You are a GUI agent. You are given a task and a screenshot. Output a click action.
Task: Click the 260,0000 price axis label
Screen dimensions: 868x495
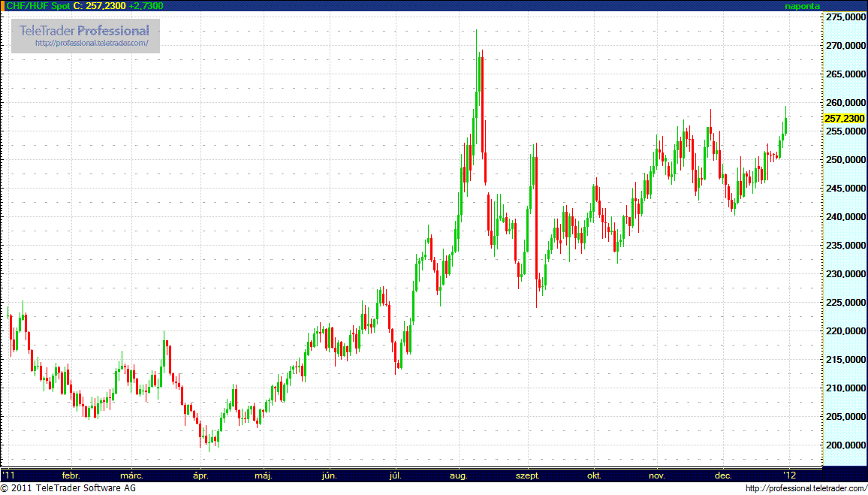pos(845,103)
